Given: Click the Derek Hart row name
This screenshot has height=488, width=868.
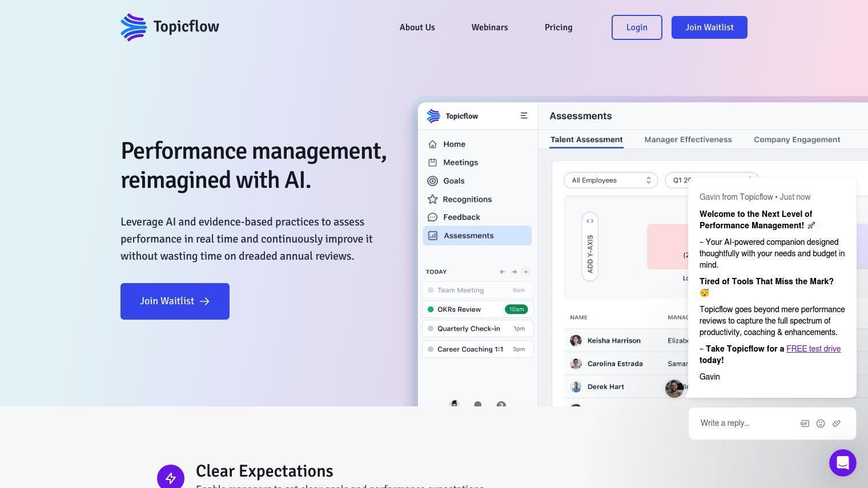Looking at the screenshot, I should tap(605, 387).
